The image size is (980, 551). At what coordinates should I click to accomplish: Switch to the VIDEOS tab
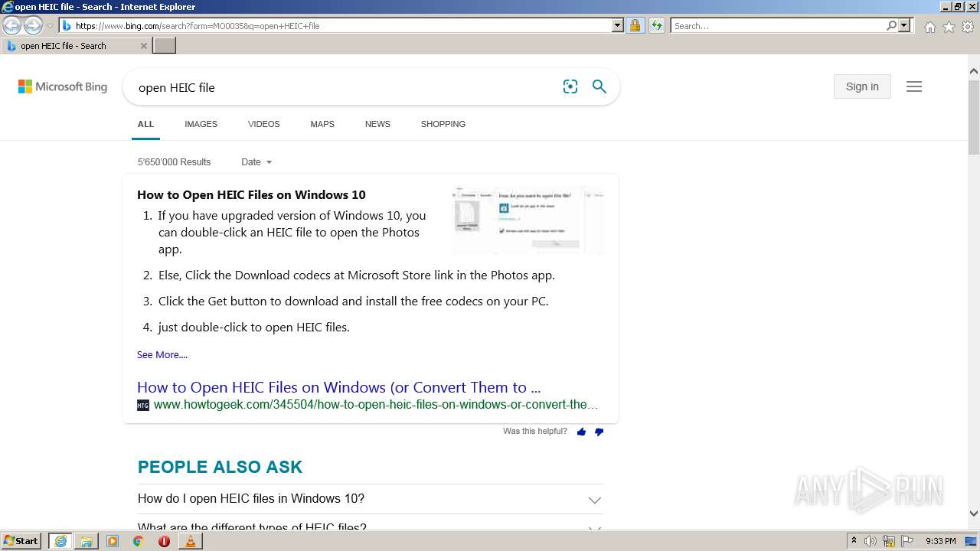tap(263, 124)
